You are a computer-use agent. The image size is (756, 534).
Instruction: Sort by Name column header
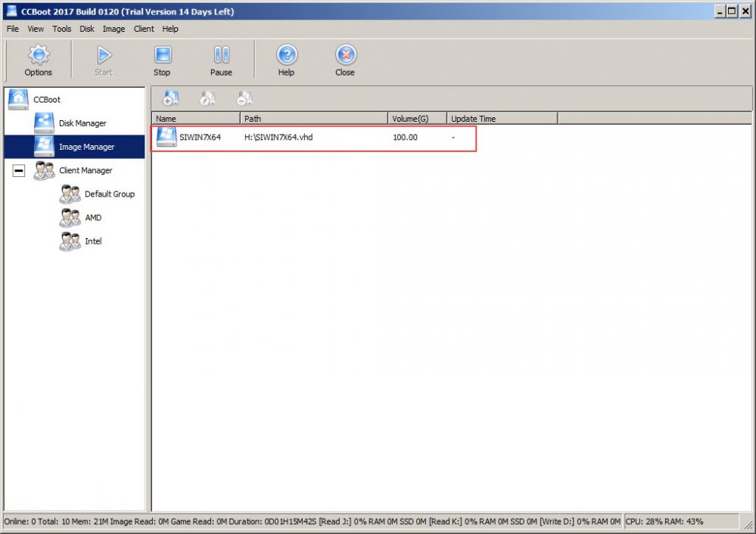pos(196,119)
